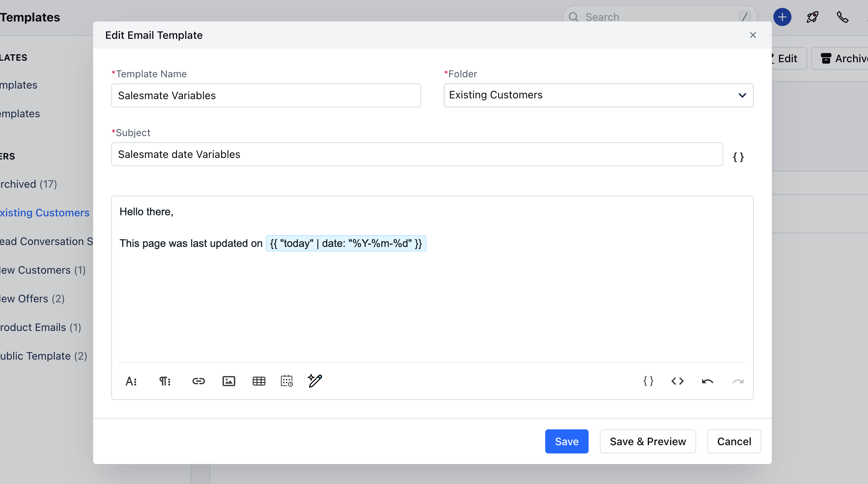Click Save & Preview
The width and height of the screenshot is (868, 484).
pos(648,441)
